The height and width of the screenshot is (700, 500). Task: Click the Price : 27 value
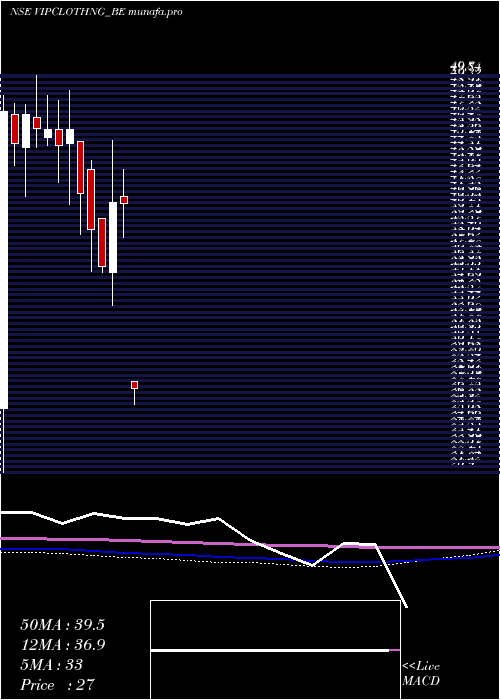(58, 685)
